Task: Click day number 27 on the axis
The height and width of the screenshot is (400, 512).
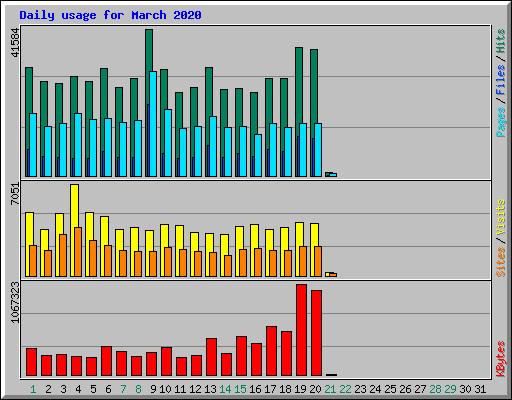Action: 420,389
